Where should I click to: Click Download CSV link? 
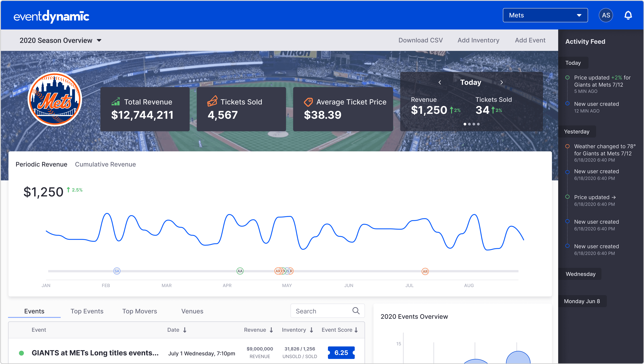420,40
